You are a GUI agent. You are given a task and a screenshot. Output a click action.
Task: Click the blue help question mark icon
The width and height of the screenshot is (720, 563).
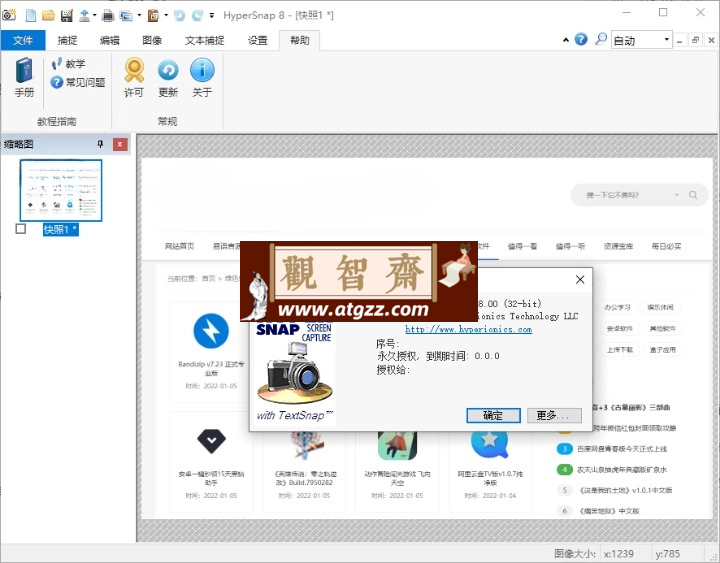(x=581, y=39)
